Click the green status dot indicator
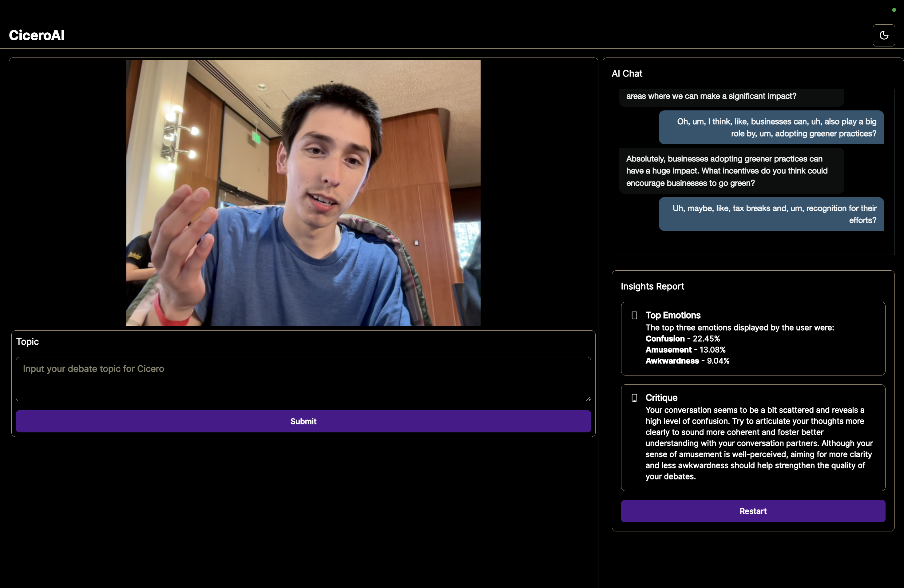Screen dimensions: 904x588 click(894, 10)
